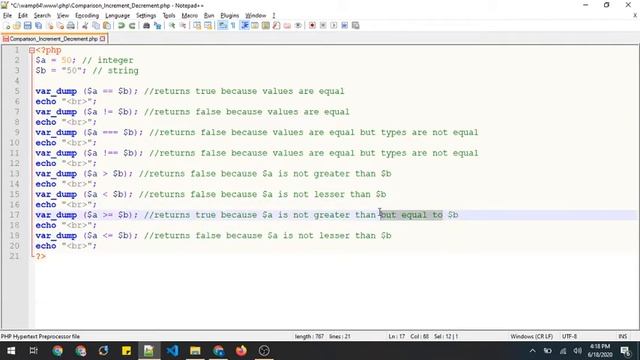Copy selection using the Copy icon
640x360 pixels.
[96, 26]
